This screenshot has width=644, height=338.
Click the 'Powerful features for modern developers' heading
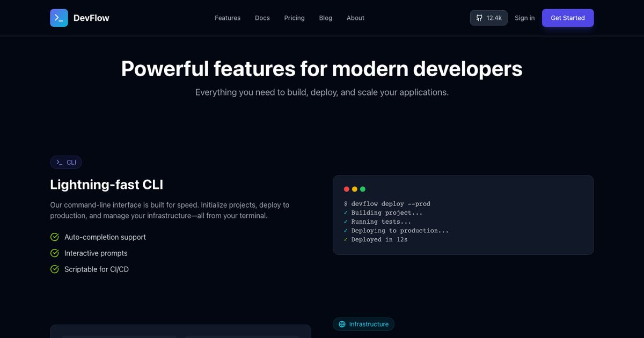[322, 69]
